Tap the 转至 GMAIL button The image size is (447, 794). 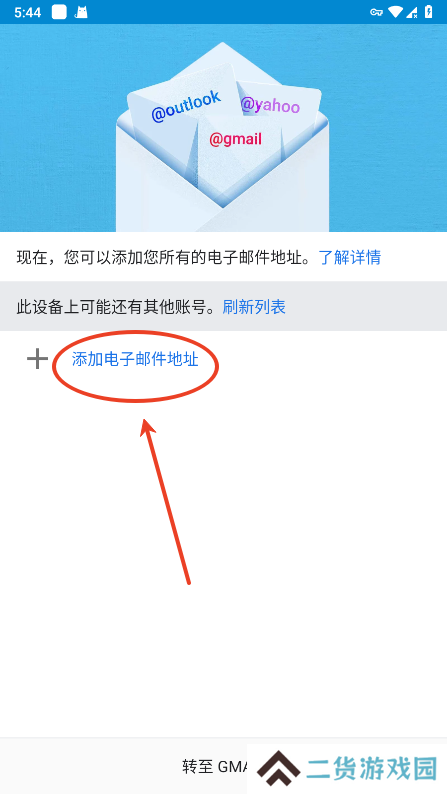click(223, 766)
